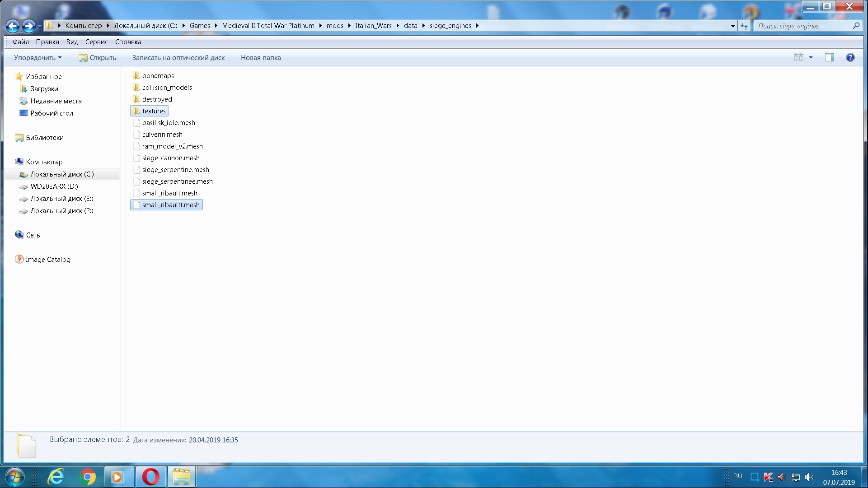The image size is (868, 488).
Task: Click Записать на оптический диск
Action: [x=178, y=58]
